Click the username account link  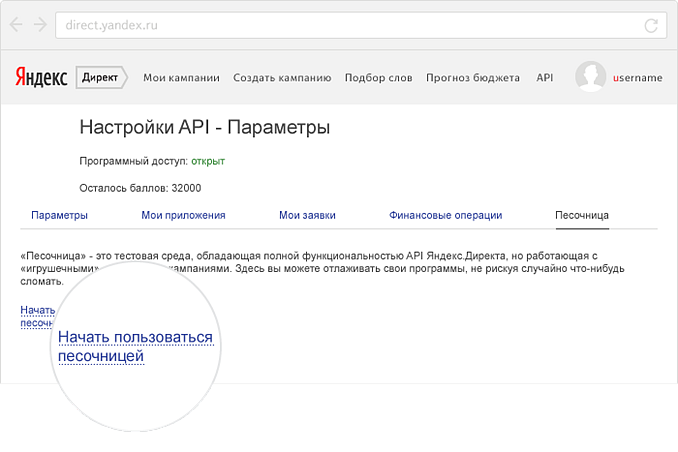[637, 77]
